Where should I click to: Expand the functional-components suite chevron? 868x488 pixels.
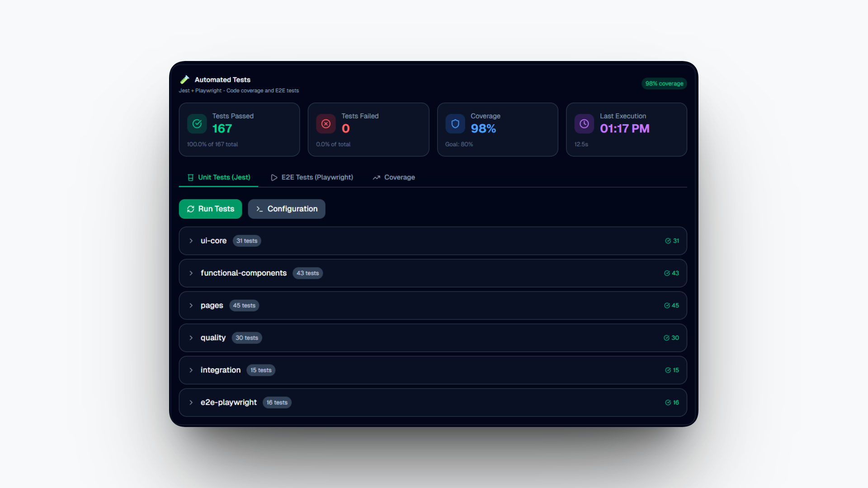click(191, 273)
